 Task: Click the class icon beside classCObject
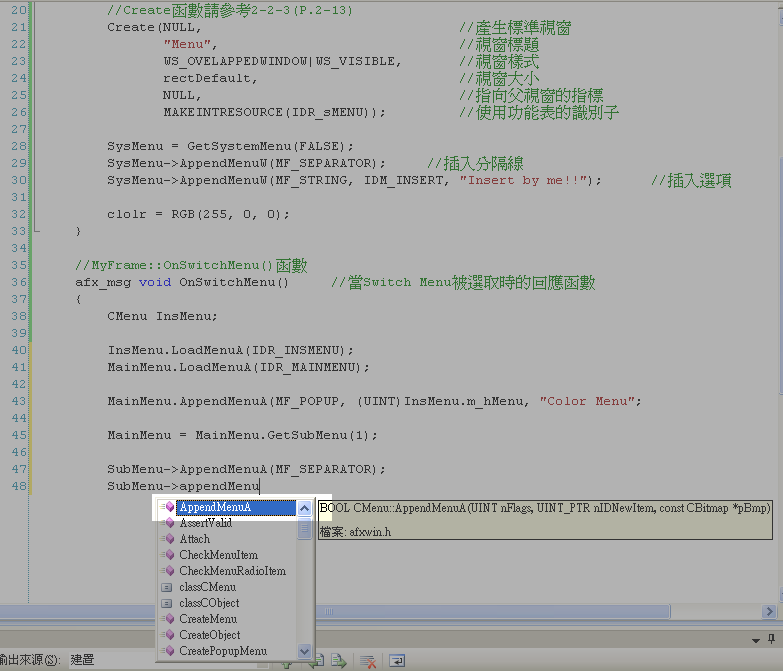point(167,604)
